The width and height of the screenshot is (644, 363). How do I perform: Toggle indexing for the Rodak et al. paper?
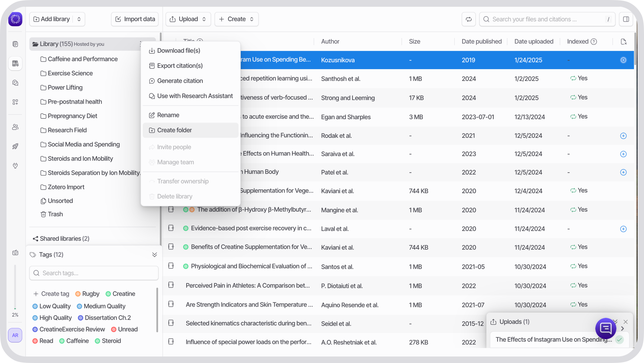coord(623,136)
